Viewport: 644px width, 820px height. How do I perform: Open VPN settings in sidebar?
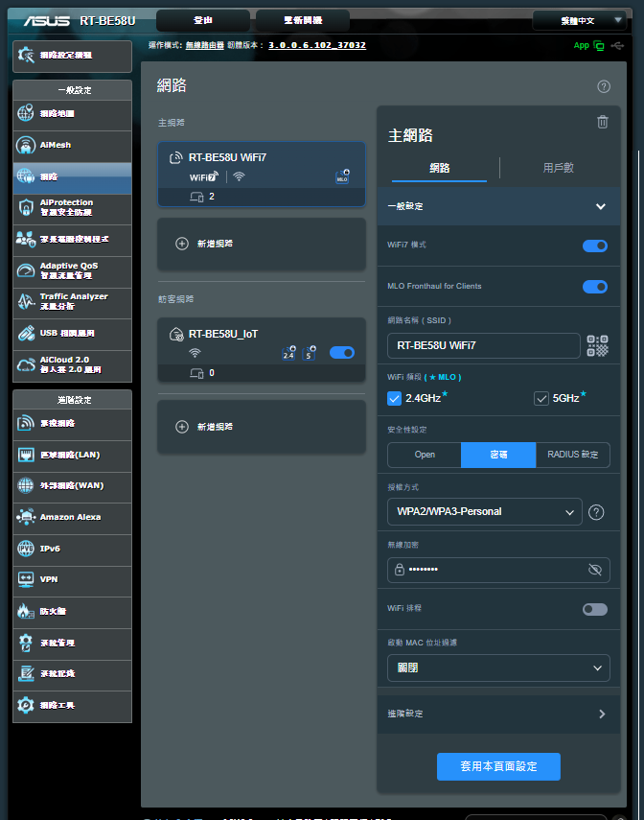(72, 580)
